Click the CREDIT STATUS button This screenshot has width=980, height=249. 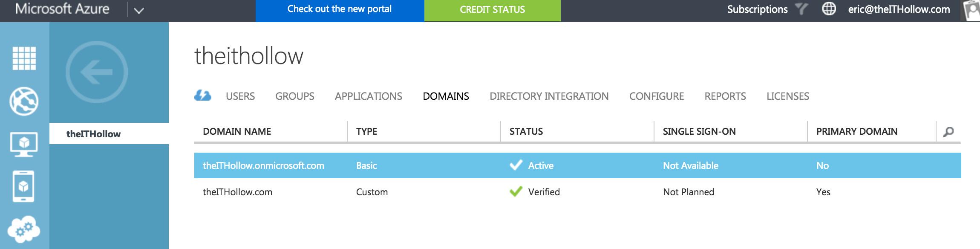(x=492, y=10)
